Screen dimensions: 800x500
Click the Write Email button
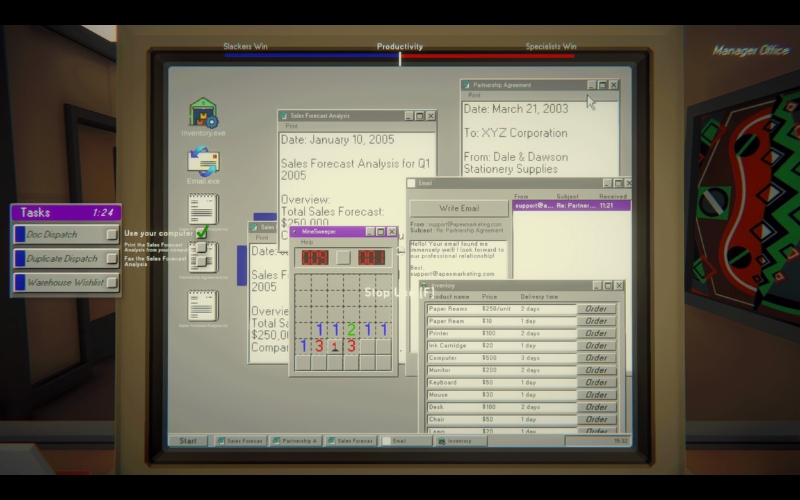tap(459, 208)
